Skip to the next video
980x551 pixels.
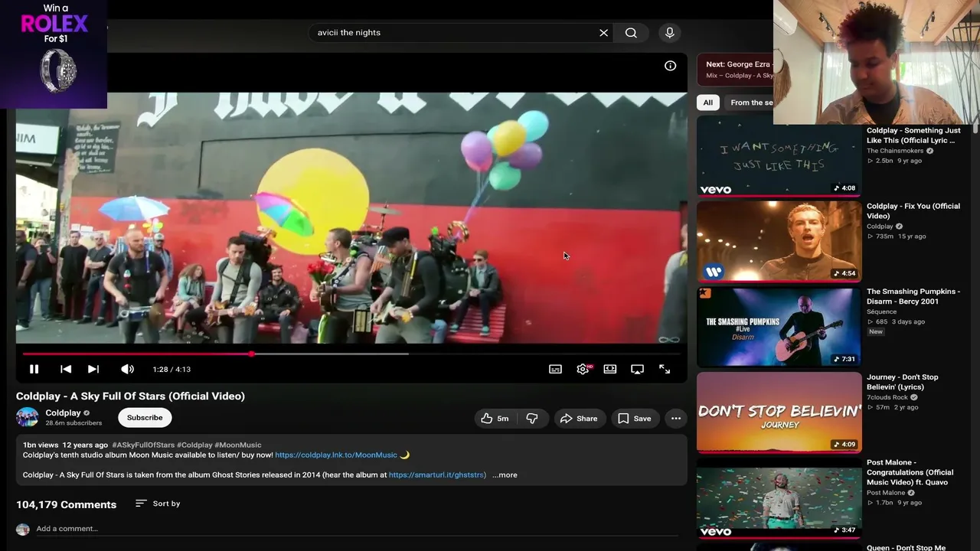click(93, 369)
